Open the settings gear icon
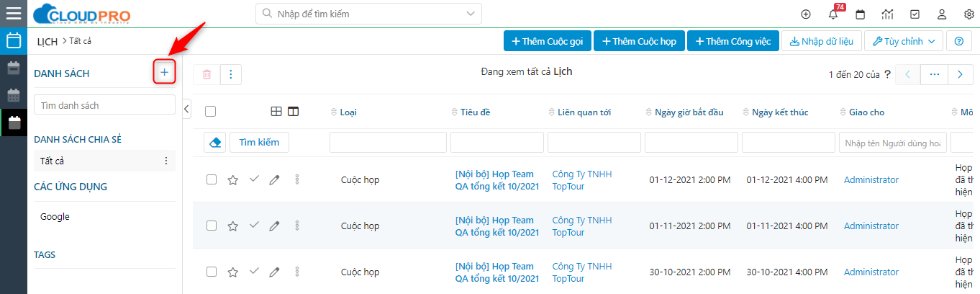 (x=968, y=14)
